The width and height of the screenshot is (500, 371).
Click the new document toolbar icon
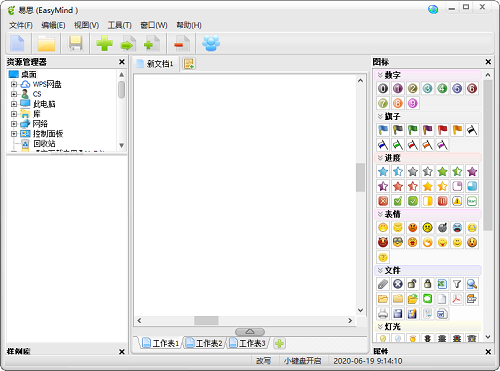pos(18,43)
